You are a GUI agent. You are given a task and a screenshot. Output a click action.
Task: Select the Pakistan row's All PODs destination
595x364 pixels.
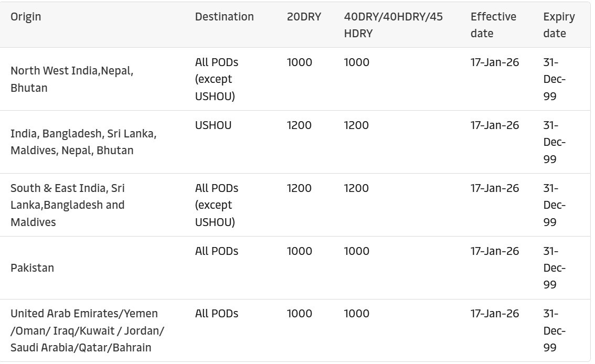point(216,251)
